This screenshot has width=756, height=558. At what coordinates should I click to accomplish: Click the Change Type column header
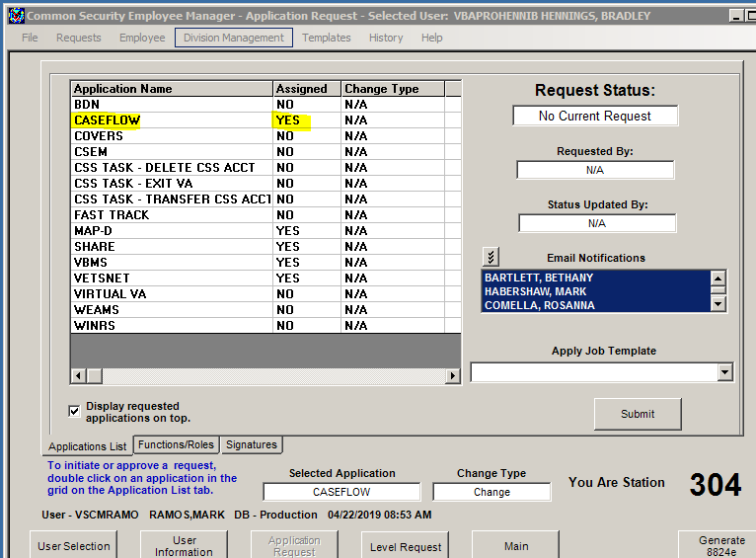[x=393, y=89]
